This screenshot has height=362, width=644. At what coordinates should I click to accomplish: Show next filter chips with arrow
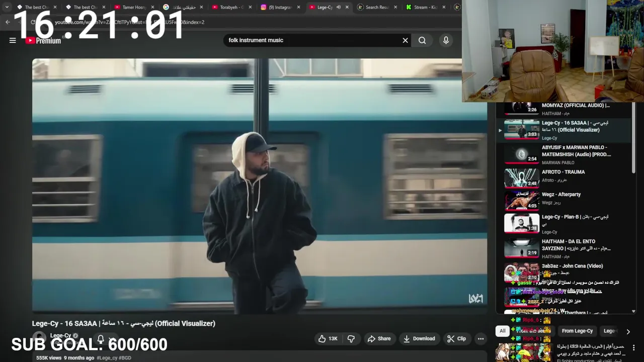(x=628, y=331)
